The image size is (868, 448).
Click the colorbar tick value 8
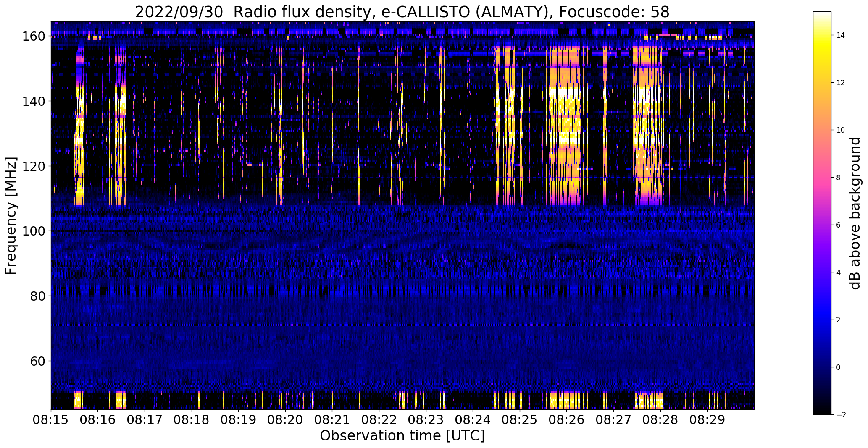pyautogui.click(x=838, y=178)
